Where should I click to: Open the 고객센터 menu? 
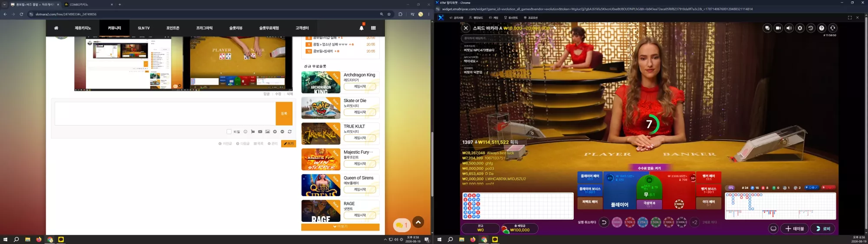[302, 28]
